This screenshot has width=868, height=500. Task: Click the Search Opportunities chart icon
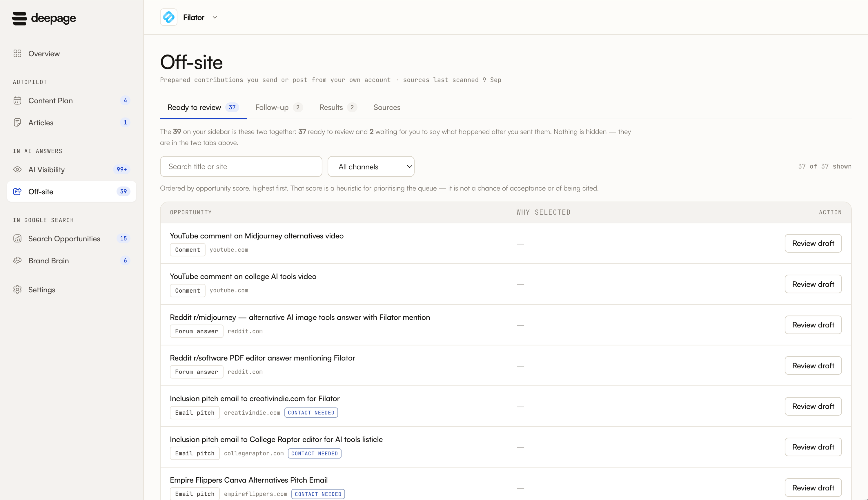coord(17,239)
